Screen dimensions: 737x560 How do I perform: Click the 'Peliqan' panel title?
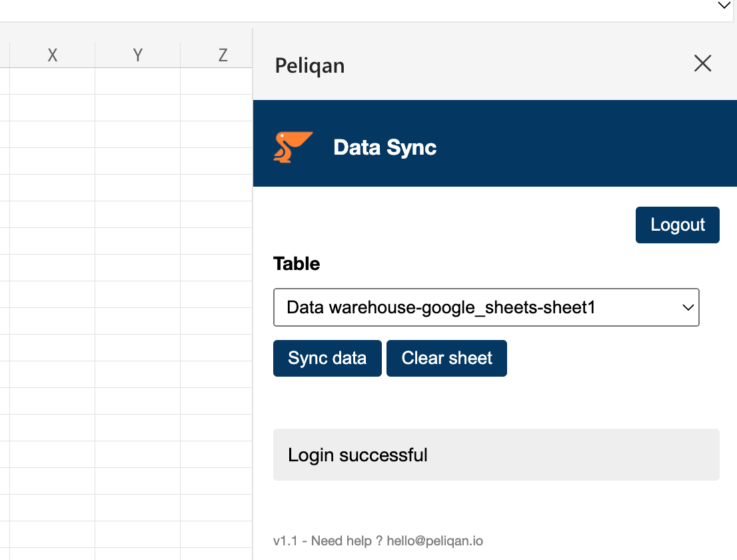(310, 66)
